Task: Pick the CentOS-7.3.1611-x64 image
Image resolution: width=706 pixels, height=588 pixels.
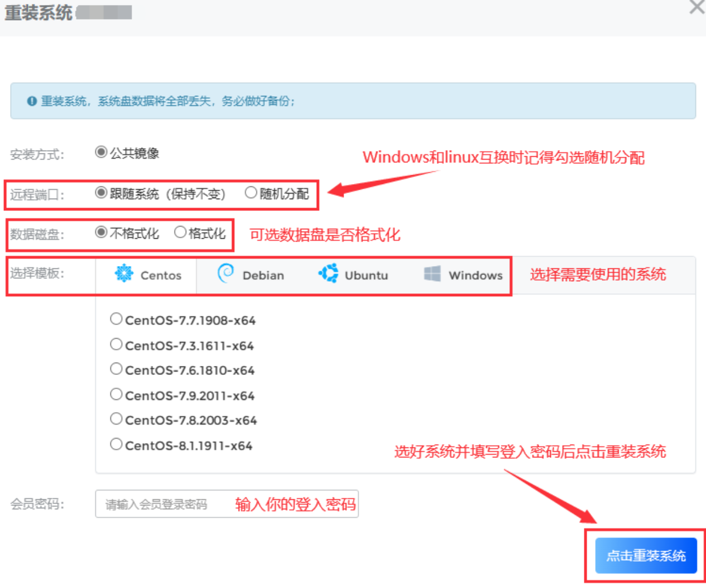Action: [116, 344]
